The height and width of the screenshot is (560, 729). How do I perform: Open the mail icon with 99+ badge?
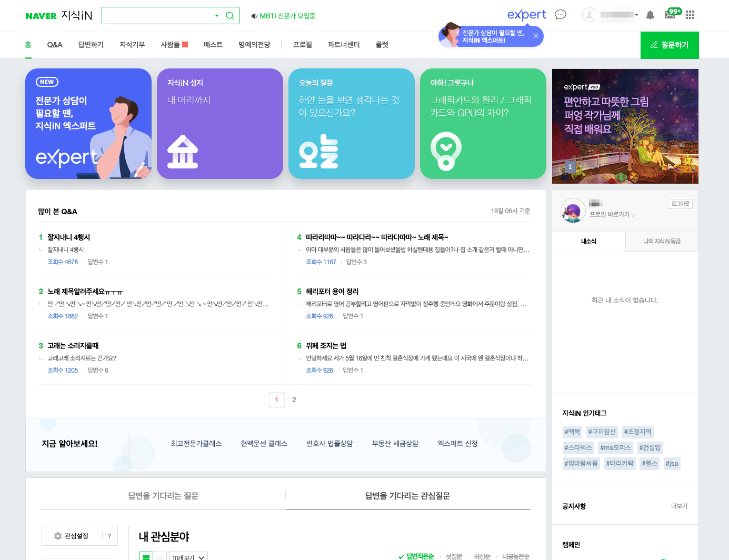click(670, 15)
